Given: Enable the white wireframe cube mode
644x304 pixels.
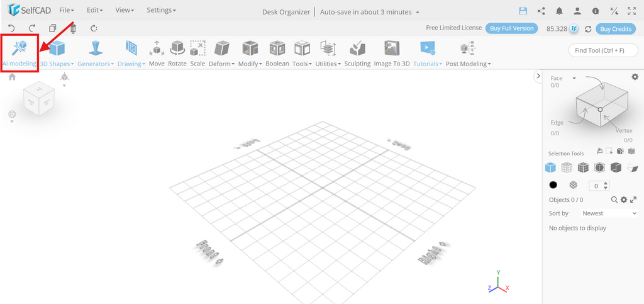Looking at the screenshot, I should click(567, 167).
